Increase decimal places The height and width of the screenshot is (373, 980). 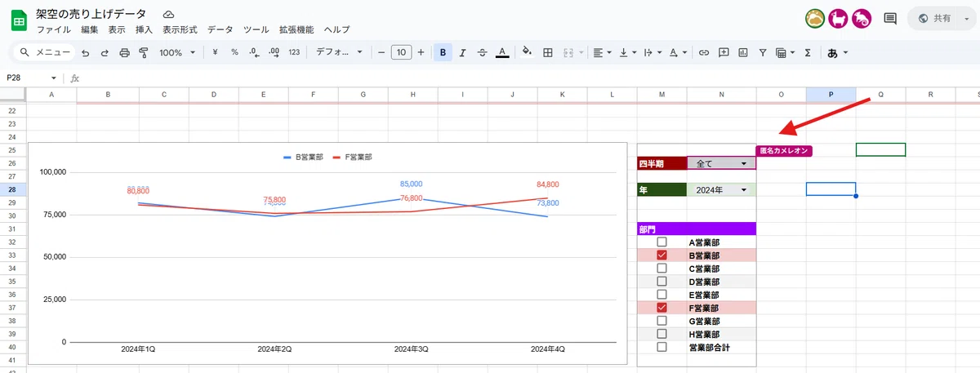(x=274, y=52)
